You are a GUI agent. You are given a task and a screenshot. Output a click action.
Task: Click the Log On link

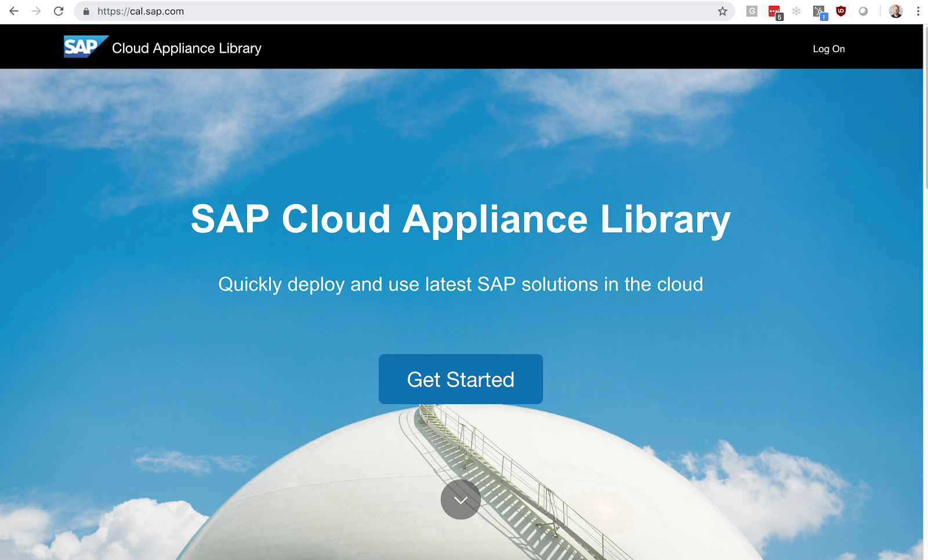[829, 49]
